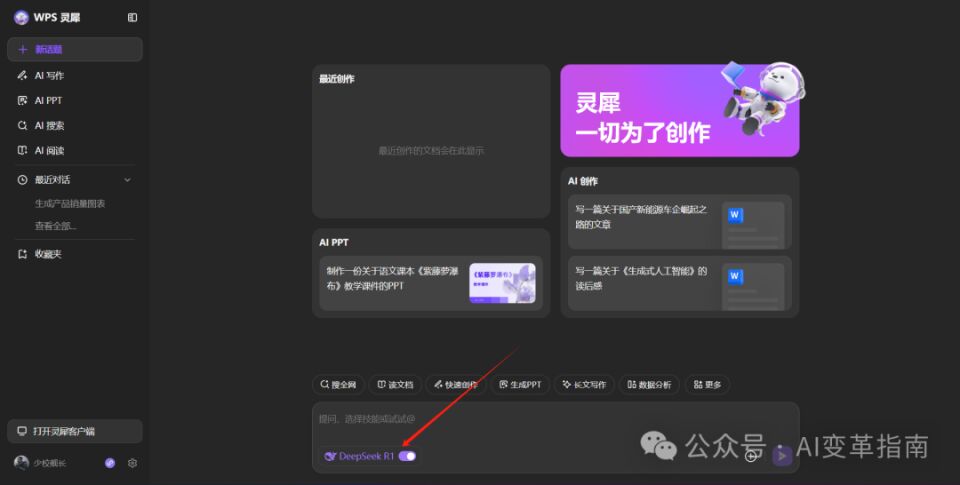Viewport: 960px width, 485px height.
Task: Collapse the 最近对话 section chevron
Action: (x=127, y=180)
